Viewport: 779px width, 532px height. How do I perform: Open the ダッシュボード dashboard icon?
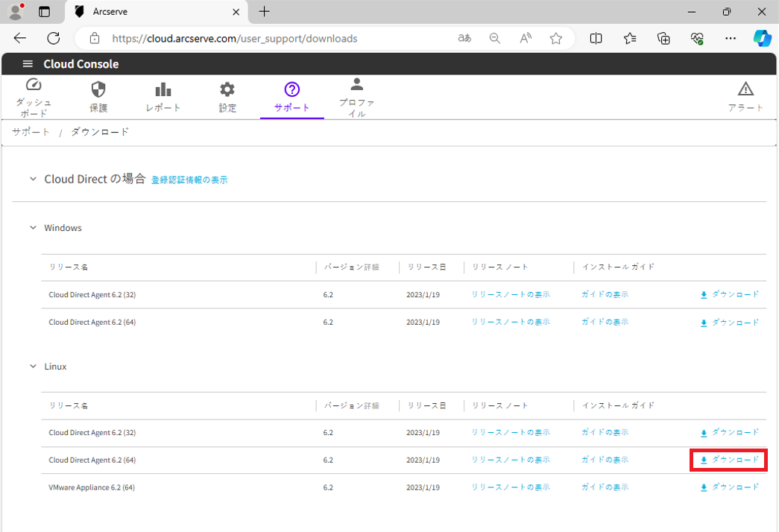pos(34,85)
